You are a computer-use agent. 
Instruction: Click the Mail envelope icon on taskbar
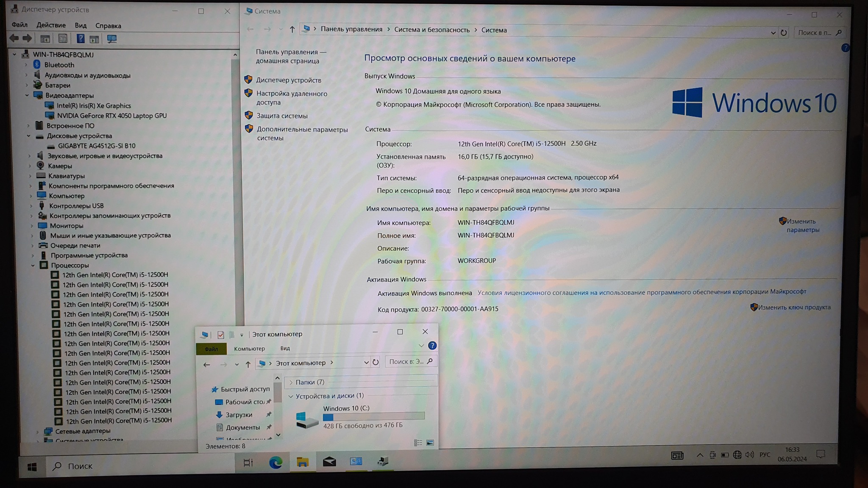click(x=329, y=462)
